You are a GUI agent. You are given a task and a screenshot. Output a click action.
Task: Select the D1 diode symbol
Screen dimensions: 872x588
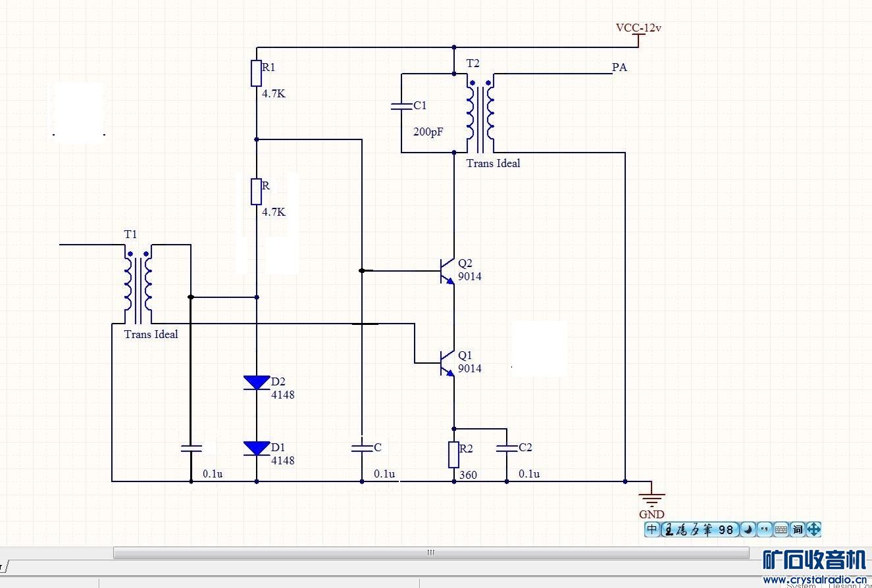(257, 449)
